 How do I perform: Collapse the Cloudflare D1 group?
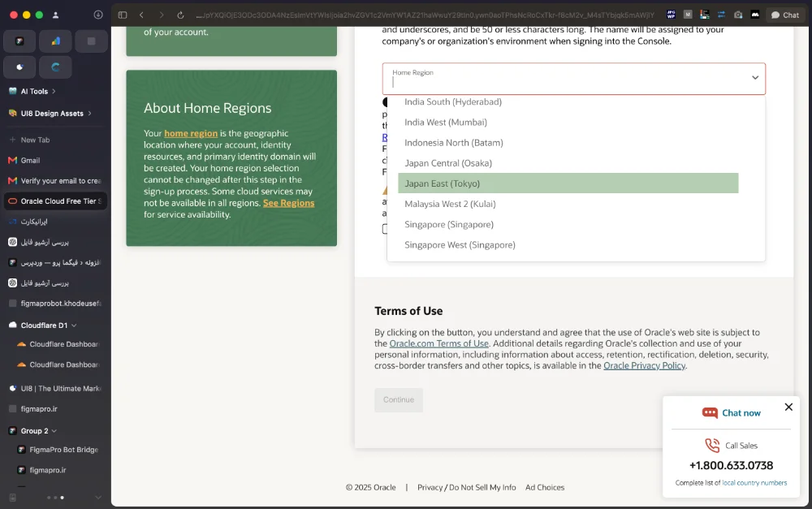[x=74, y=326]
